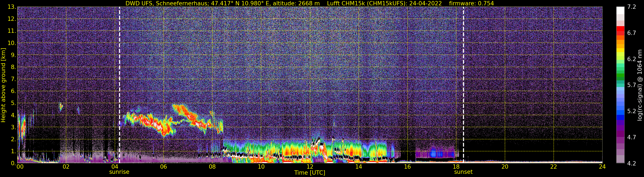Click the height-axis tick label '3.'
Screen dimensions: 644x177
point(13,127)
